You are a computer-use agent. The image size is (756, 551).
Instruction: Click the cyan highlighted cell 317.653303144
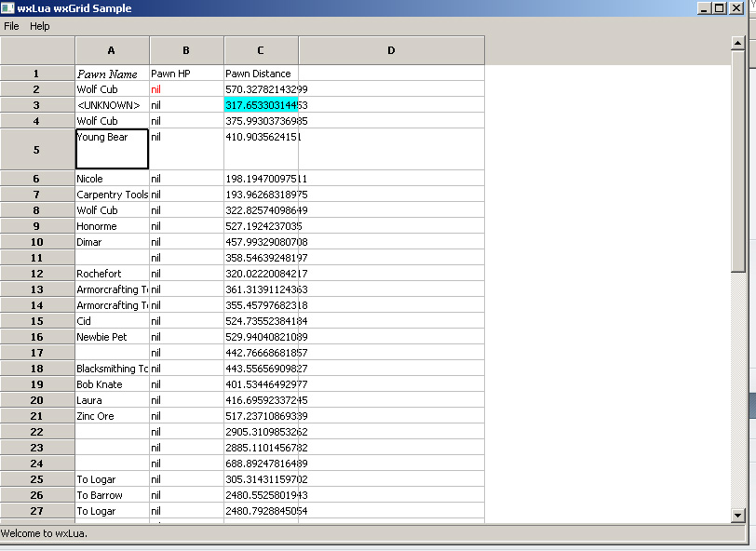[x=261, y=105]
